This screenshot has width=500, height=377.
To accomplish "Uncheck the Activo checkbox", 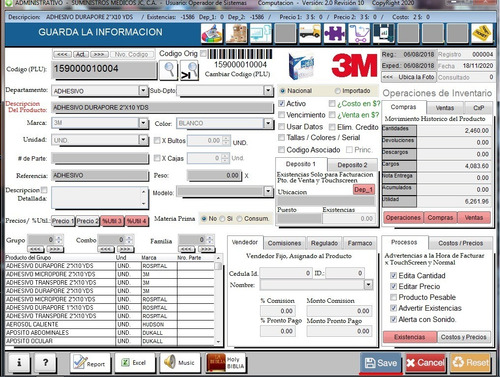I will pyautogui.click(x=282, y=104).
